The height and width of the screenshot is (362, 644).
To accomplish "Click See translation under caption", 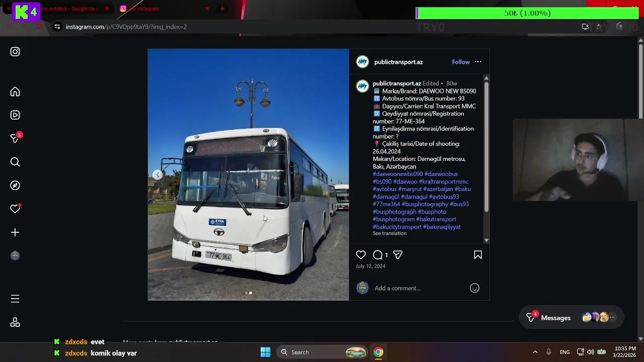I will point(389,233).
